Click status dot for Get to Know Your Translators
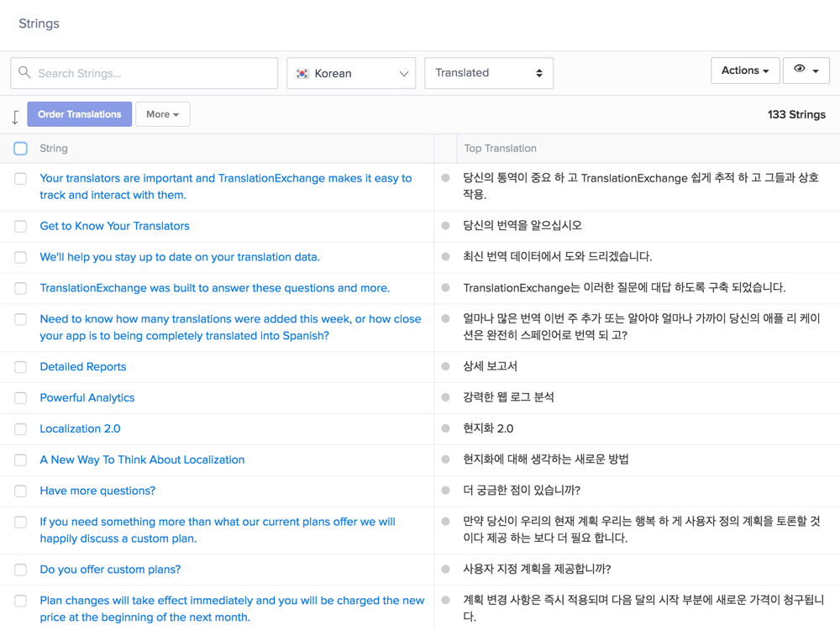The height and width of the screenshot is (630, 840). [445, 226]
